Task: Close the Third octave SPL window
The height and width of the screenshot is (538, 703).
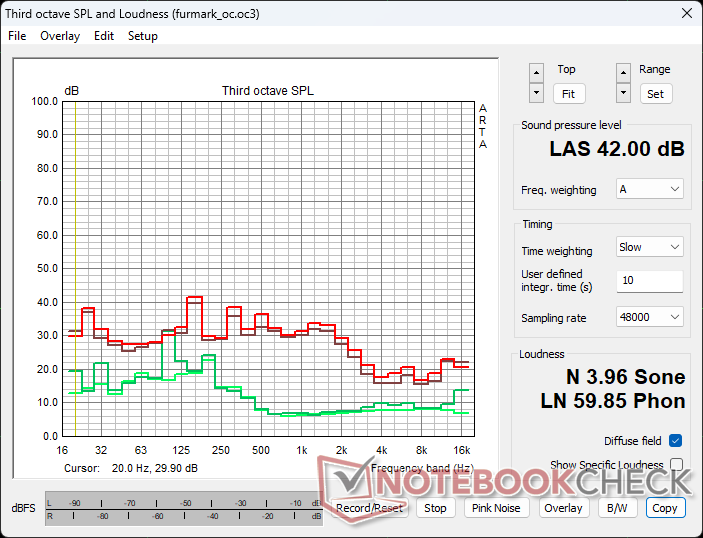Action: (x=686, y=13)
